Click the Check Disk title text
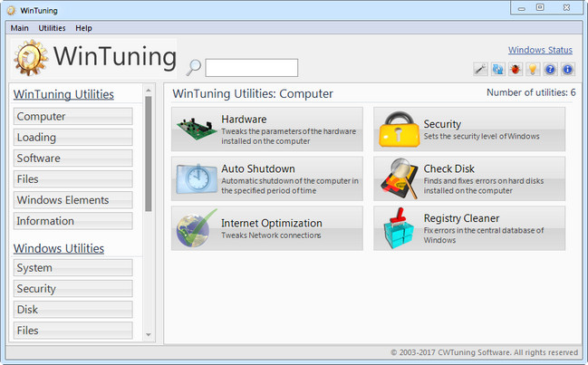The height and width of the screenshot is (365, 588). (x=448, y=168)
